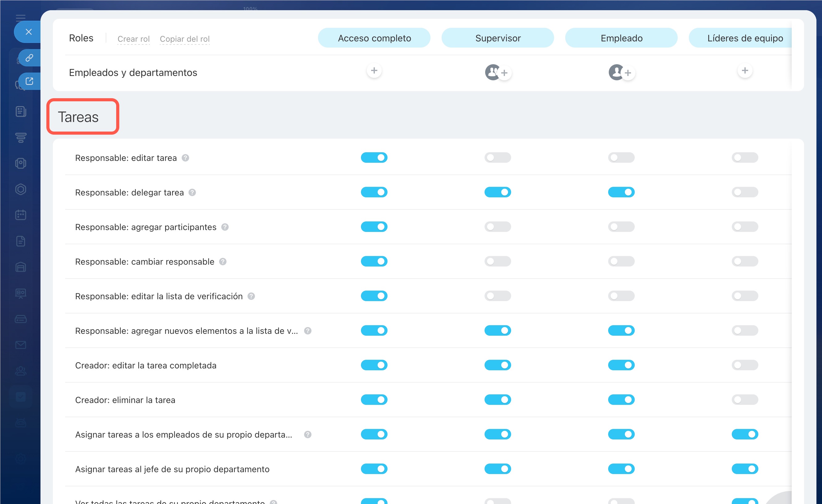Click the 'Copiar del rol' link
The image size is (822, 504).
coord(184,39)
